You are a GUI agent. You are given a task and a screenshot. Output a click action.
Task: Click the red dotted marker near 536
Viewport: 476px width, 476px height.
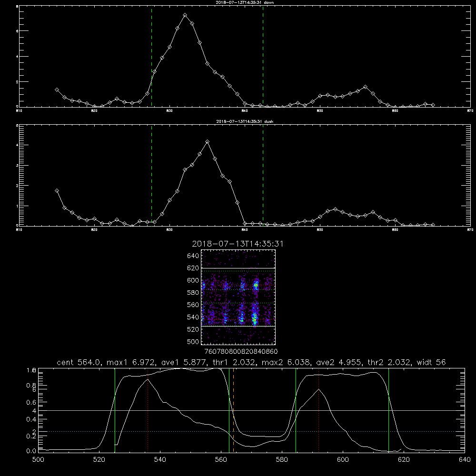(x=148, y=410)
